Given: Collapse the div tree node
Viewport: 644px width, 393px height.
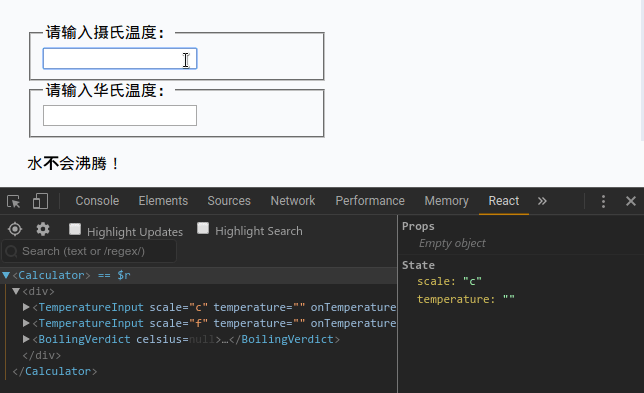Looking at the screenshot, I should [16, 291].
